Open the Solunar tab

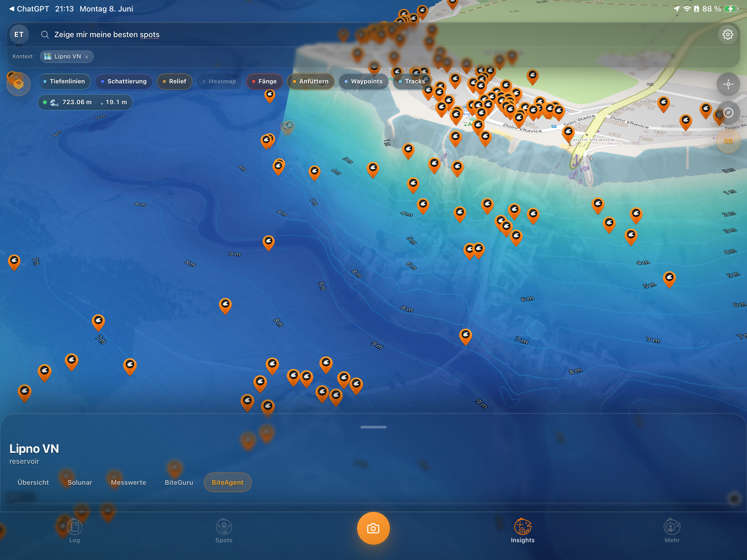(80, 482)
